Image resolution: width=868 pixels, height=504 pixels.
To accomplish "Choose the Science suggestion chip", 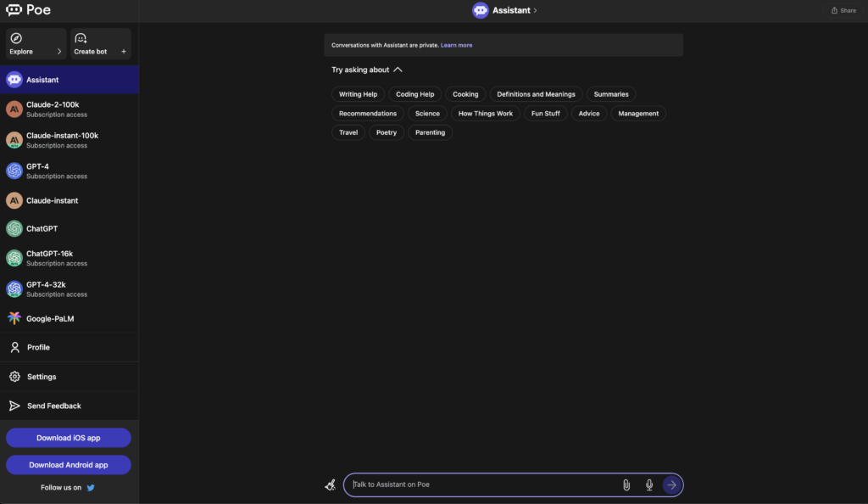I will [427, 114].
